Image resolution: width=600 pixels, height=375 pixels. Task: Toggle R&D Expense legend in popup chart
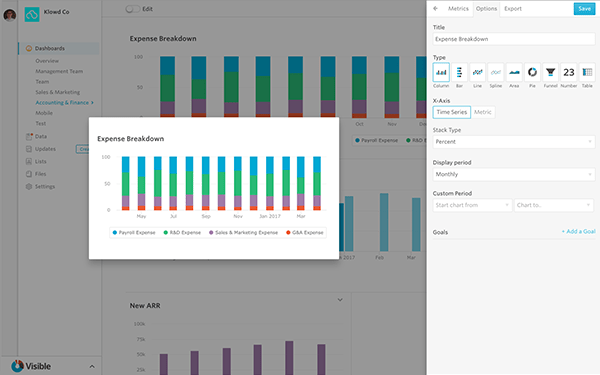(x=182, y=233)
